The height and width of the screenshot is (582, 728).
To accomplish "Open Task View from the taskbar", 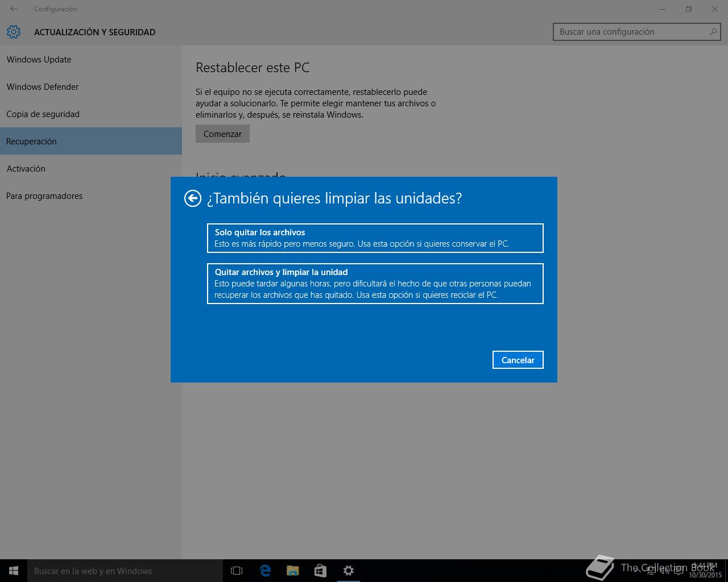I will 237,571.
